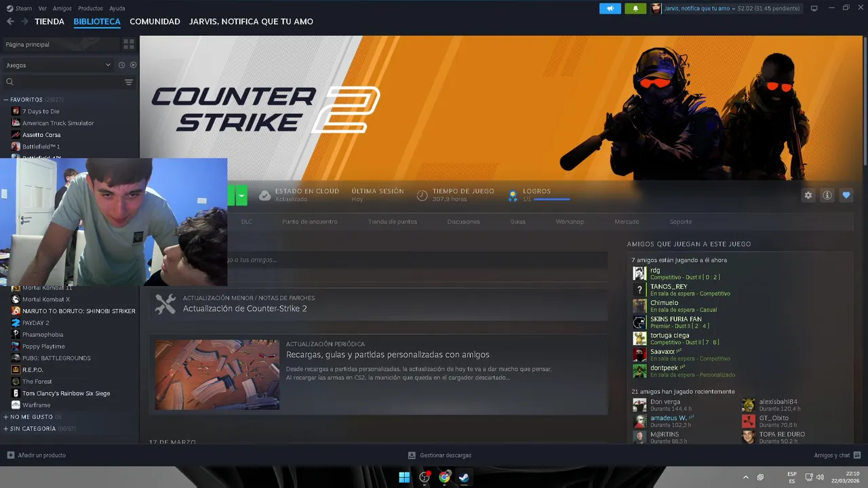This screenshot has width=868, height=488.
Task: Open the game settings gear icon
Action: (x=808, y=195)
